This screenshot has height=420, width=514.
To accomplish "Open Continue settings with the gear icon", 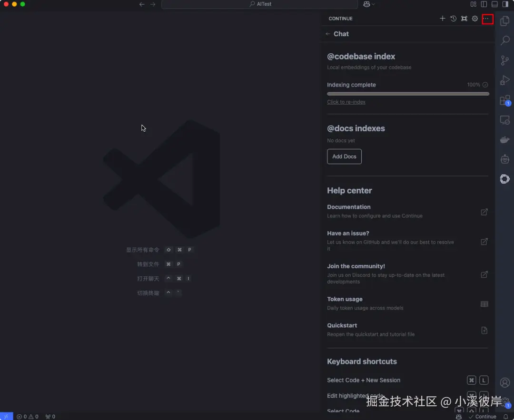I will 474,19.
